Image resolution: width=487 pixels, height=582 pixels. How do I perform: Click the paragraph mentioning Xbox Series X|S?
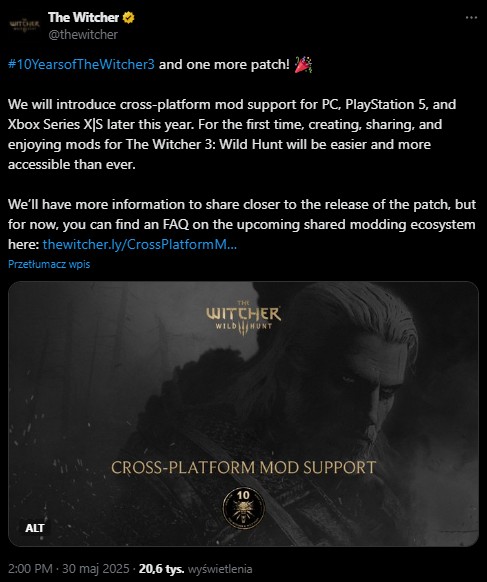(x=232, y=134)
